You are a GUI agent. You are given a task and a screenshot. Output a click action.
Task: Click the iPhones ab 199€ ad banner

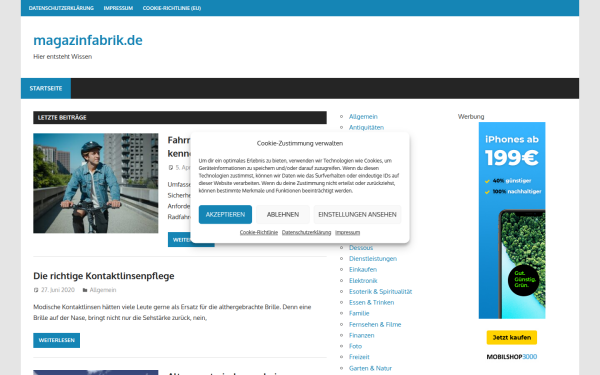pos(512,220)
